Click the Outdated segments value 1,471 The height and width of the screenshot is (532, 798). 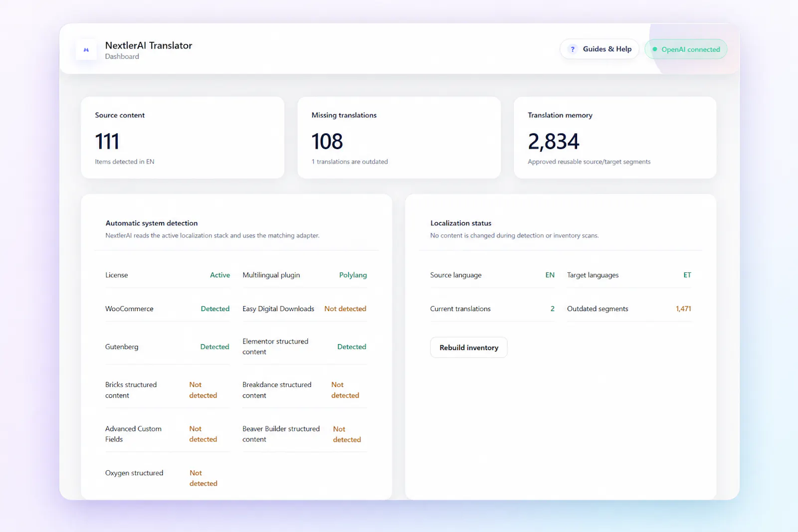pos(683,309)
